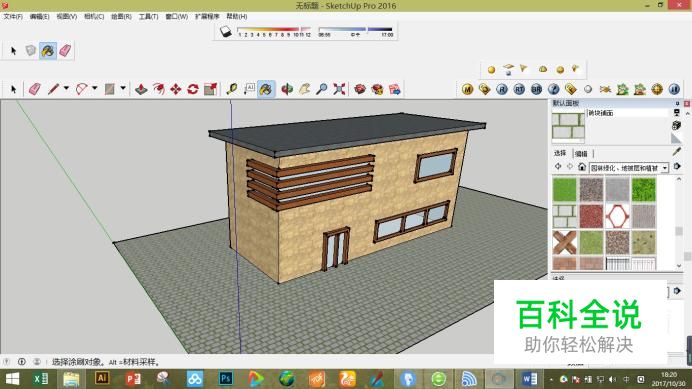Open the 工具(T) menu
This screenshot has height=389, width=692.
148,16
